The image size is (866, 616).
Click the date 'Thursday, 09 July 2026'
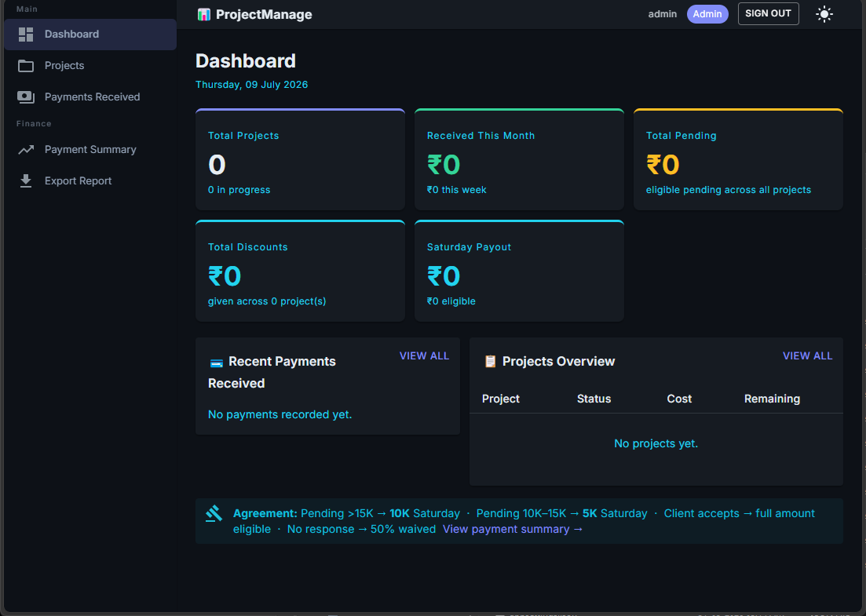point(252,85)
